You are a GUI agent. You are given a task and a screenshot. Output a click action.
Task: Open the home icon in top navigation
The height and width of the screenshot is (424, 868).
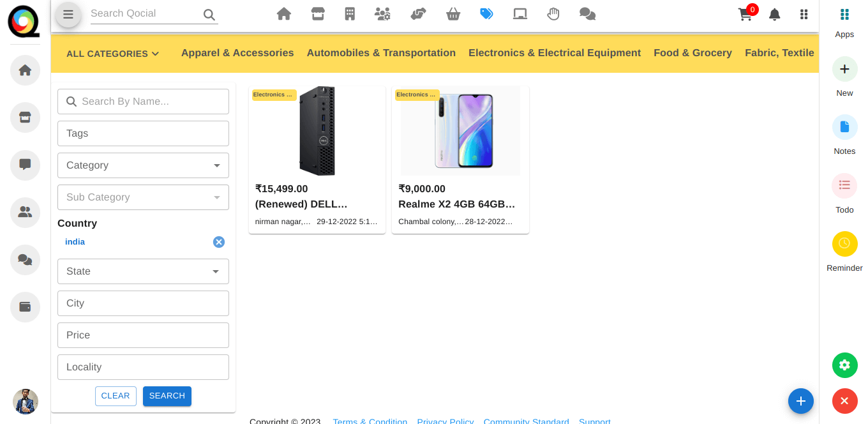click(284, 13)
